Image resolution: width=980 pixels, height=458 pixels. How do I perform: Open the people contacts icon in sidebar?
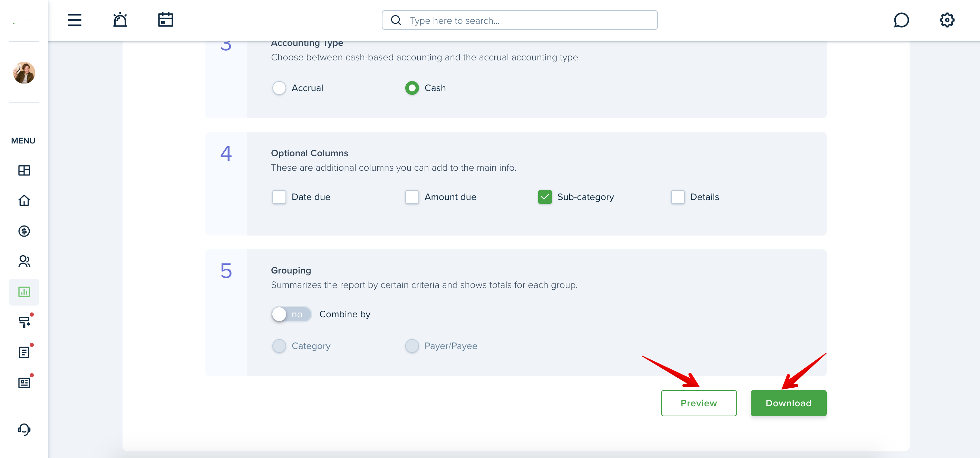[24, 261]
